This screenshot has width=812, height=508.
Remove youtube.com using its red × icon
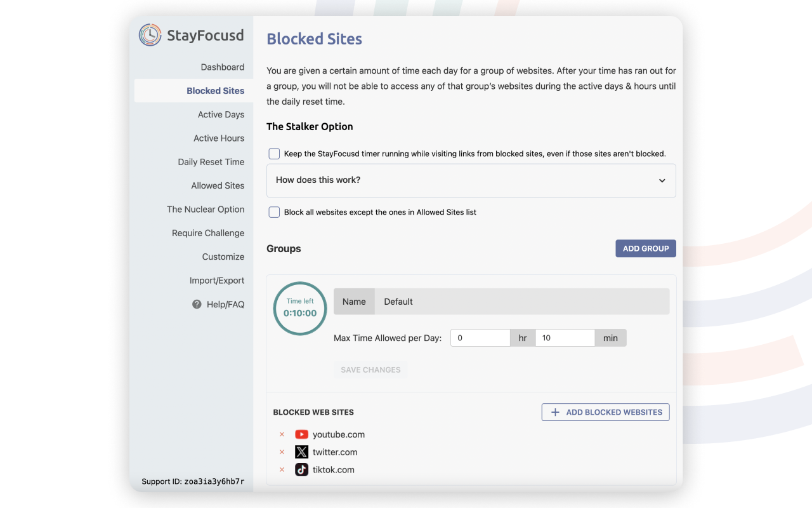click(282, 434)
